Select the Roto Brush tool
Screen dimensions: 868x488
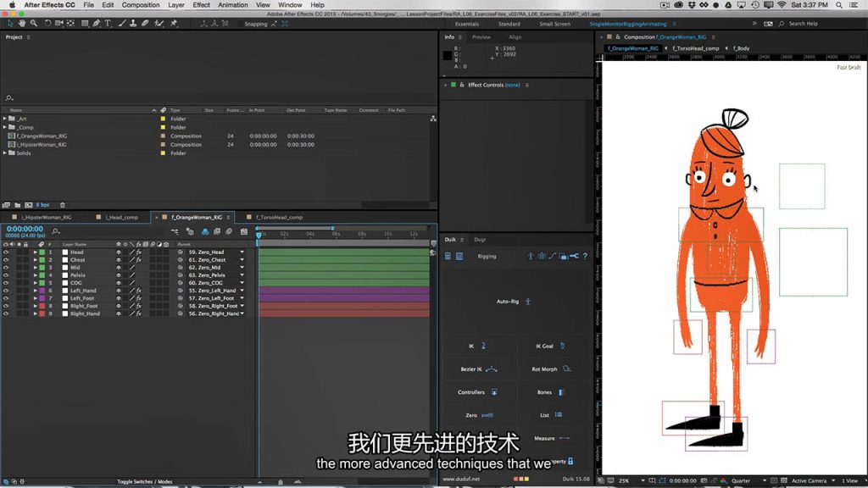tap(159, 24)
